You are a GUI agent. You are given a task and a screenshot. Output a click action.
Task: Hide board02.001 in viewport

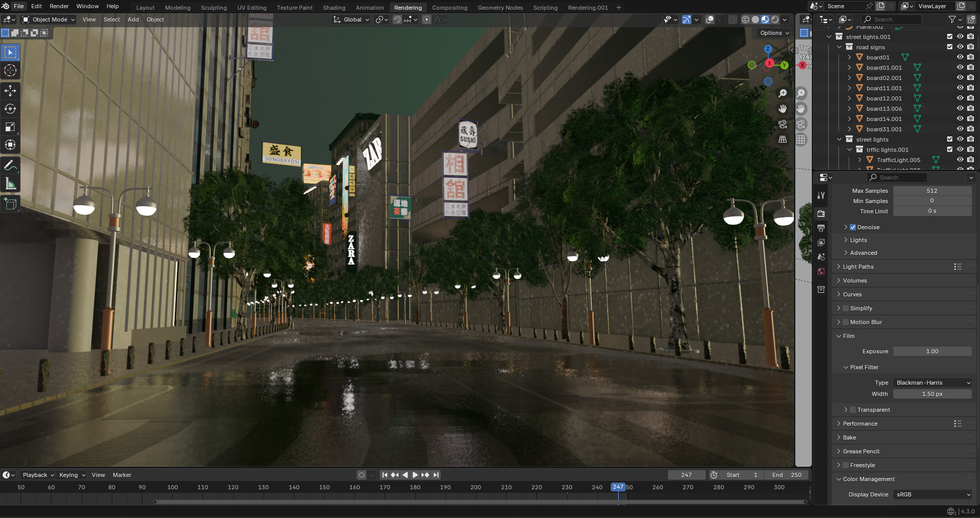pyautogui.click(x=960, y=78)
